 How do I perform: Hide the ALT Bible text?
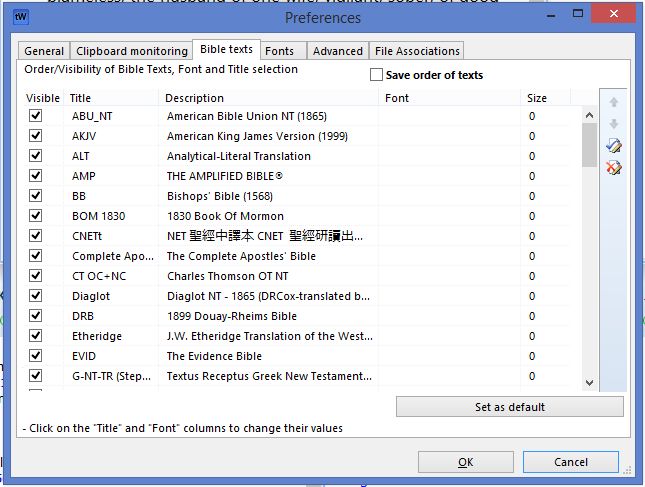[x=35, y=155]
